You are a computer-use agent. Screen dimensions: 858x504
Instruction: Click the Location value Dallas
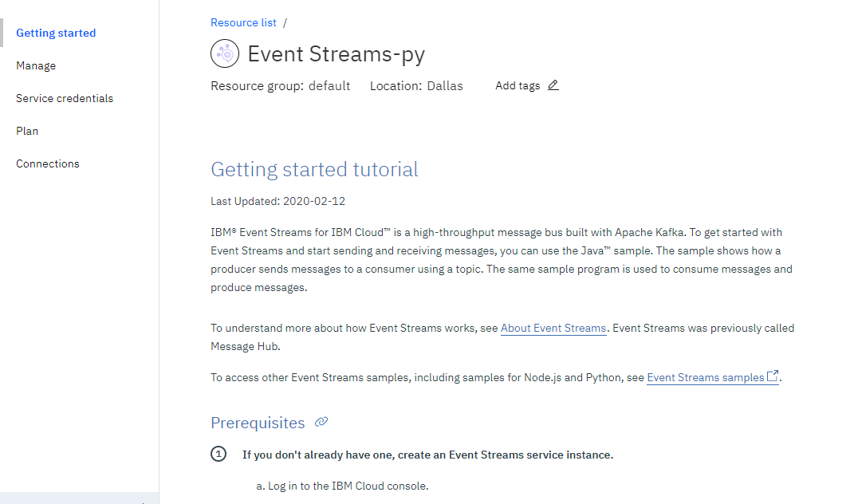(x=445, y=85)
